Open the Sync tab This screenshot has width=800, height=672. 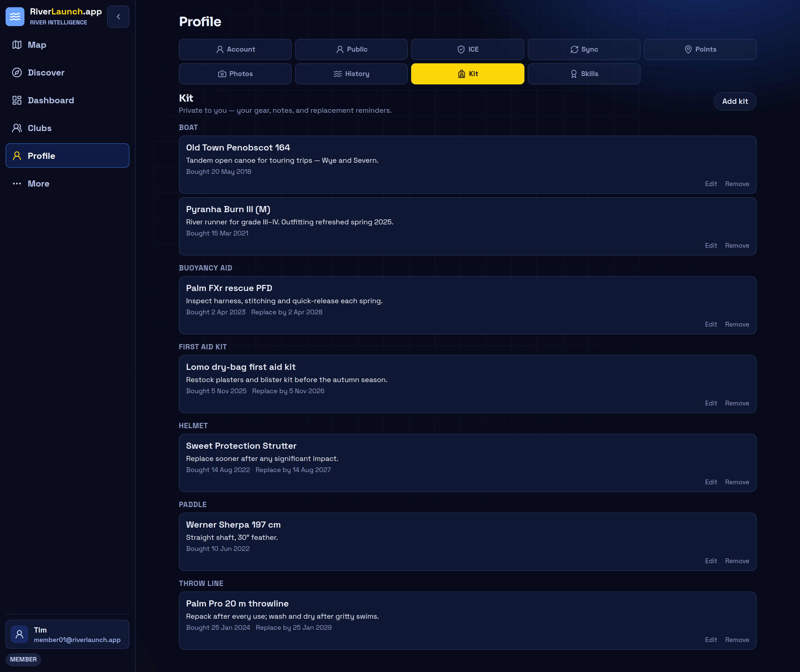[x=584, y=49]
